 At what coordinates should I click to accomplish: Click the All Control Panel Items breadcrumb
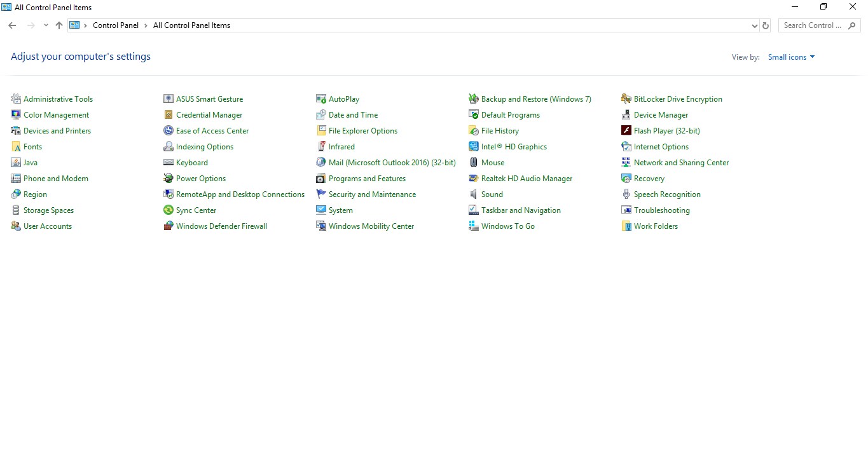coord(191,25)
